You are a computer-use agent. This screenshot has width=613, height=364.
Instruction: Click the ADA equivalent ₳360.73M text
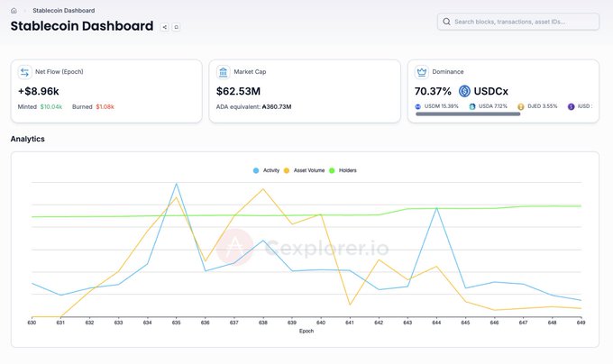click(x=253, y=106)
